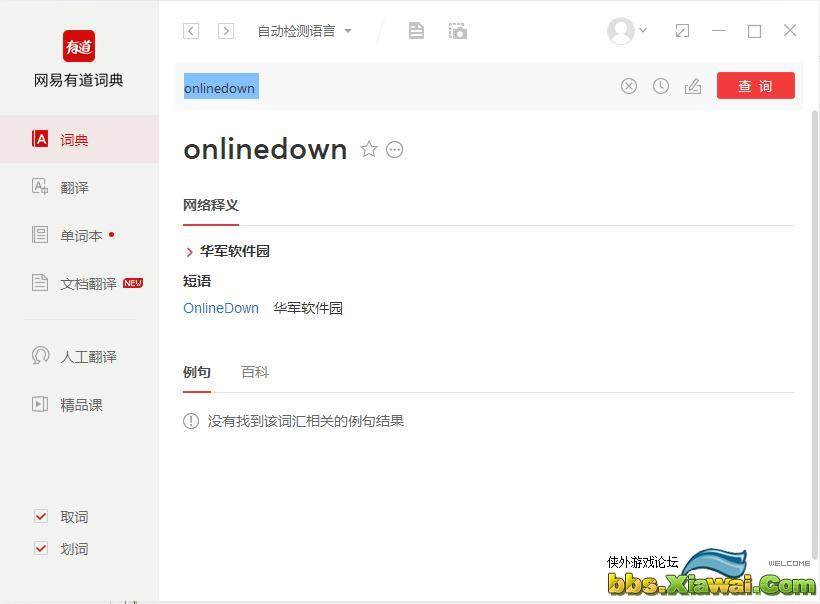820x604 pixels.
Task: Click the 网易有道词典 app title
Action: click(79, 80)
